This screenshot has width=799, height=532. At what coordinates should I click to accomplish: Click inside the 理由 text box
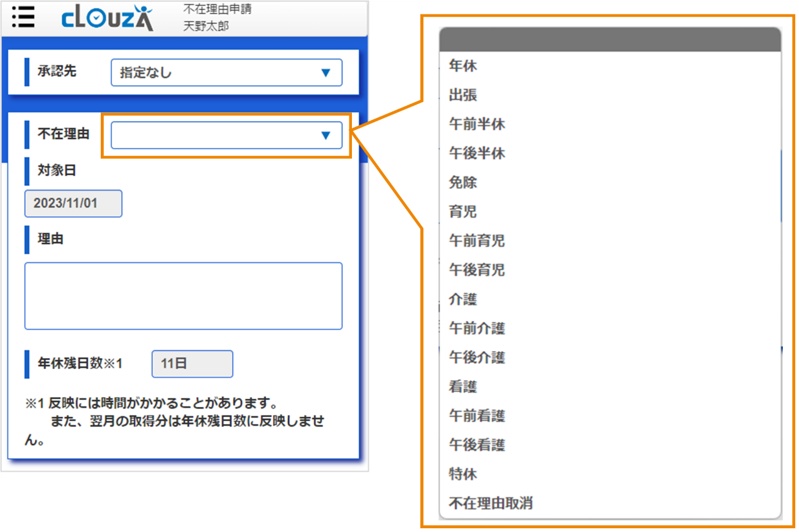(183, 295)
